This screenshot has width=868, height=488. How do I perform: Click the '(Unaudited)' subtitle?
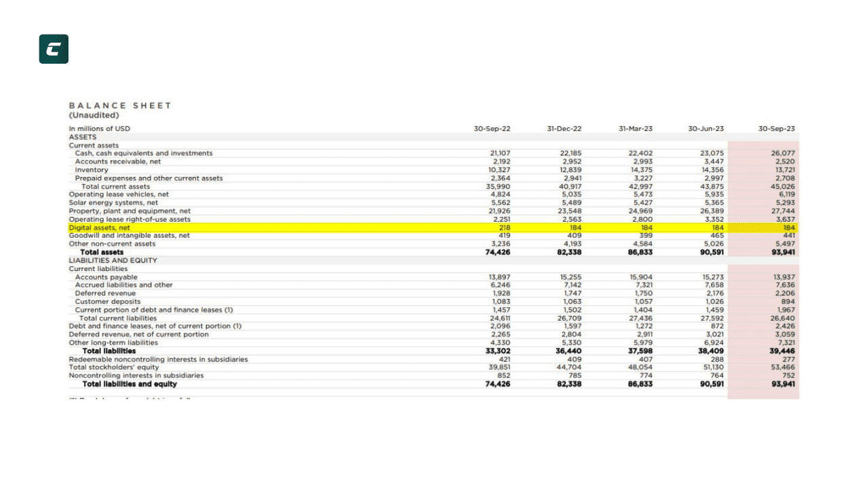click(94, 115)
